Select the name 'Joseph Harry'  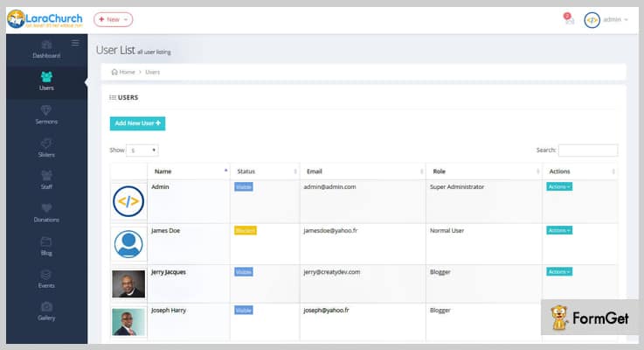[169, 310]
